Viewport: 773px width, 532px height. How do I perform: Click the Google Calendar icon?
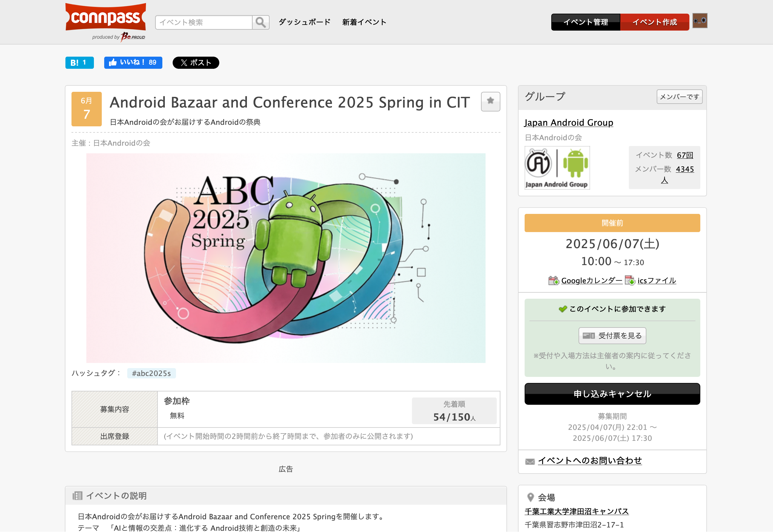pos(553,281)
